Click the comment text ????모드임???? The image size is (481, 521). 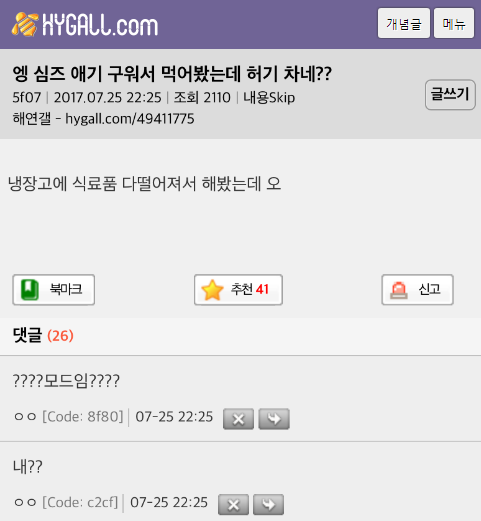(x=66, y=381)
